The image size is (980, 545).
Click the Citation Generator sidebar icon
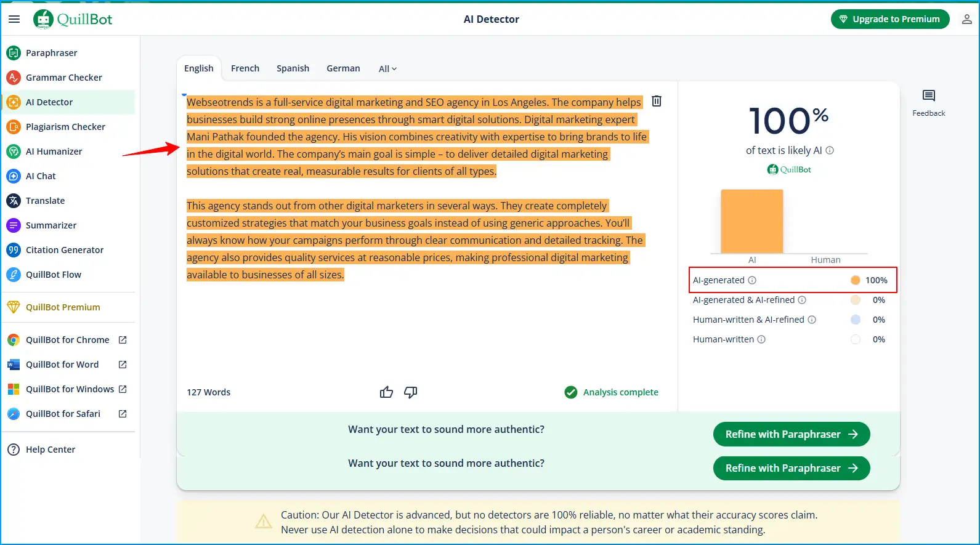point(14,250)
